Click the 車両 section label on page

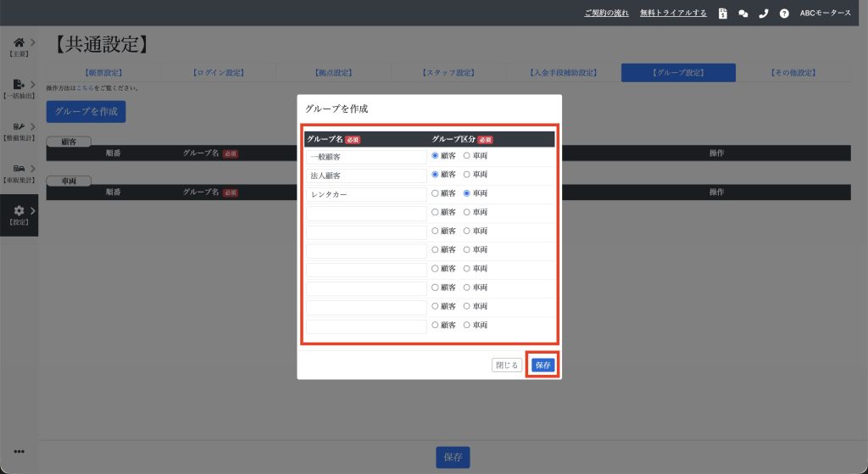click(69, 181)
